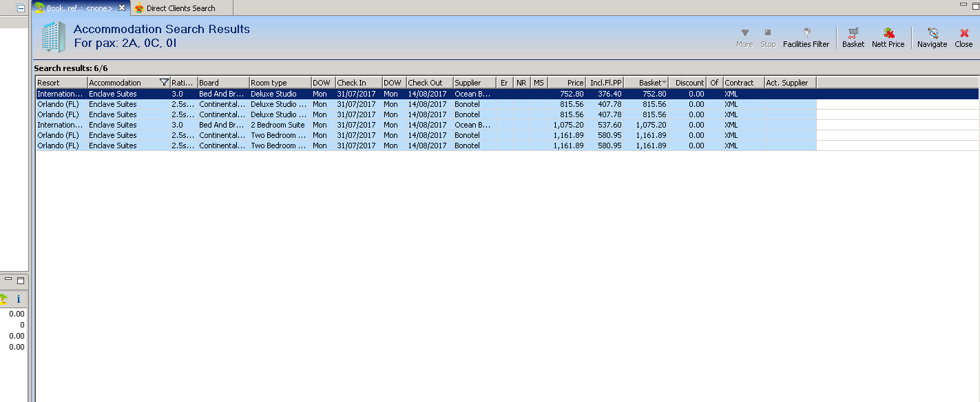Click Incl.Fl.PP value 537.60
This screenshot has height=402, width=980.
pyautogui.click(x=609, y=125)
